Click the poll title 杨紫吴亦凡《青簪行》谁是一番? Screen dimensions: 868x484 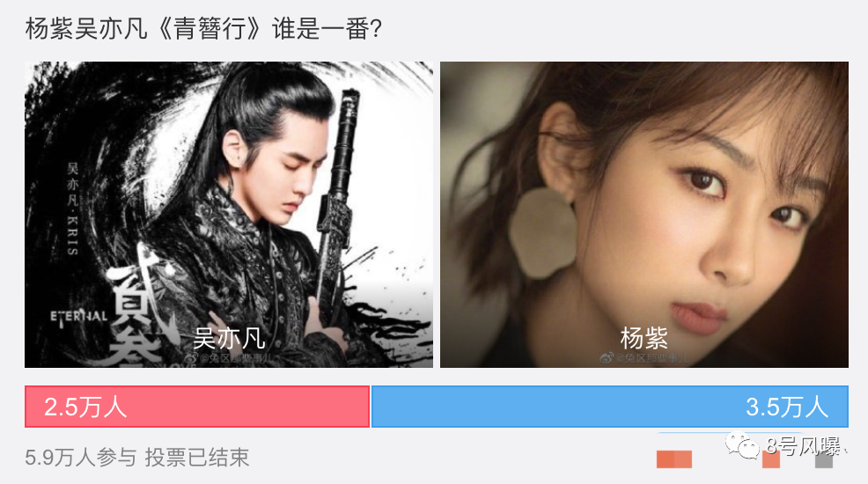click(x=203, y=28)
